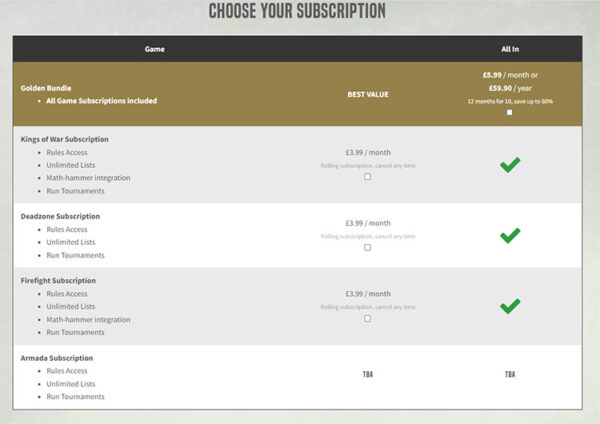
Task: Click the Firefight Subscription heading
Action: click(61, 281)
